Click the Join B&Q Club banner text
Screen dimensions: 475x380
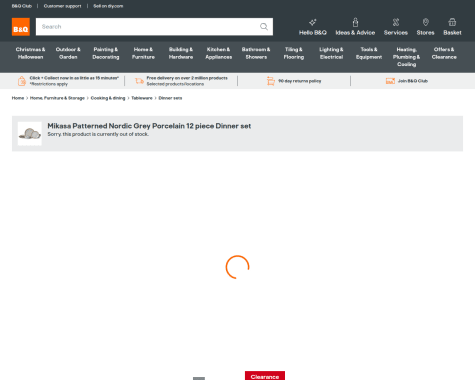(x=413, y=81)
